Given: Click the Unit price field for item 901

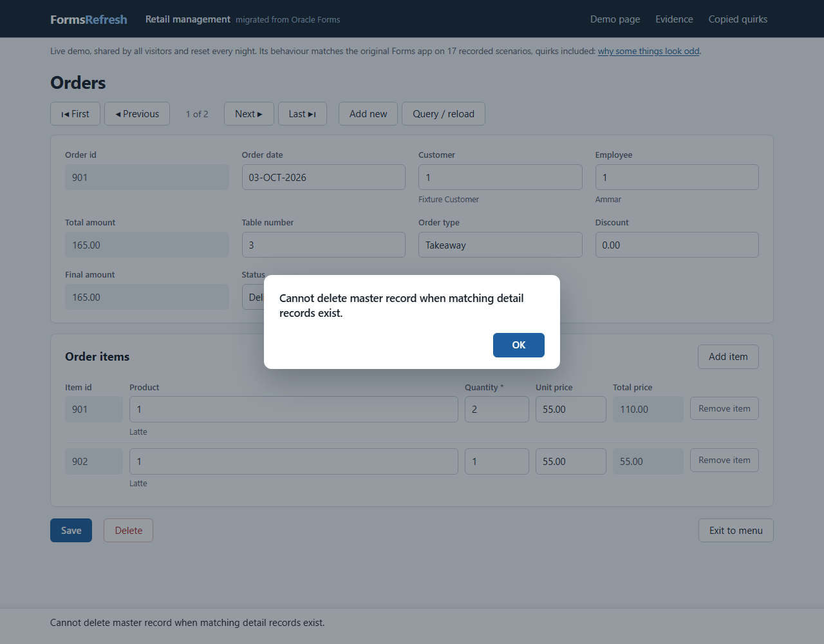Looking at the screenshot, I should pyautogui.click(x=571, y=410).
